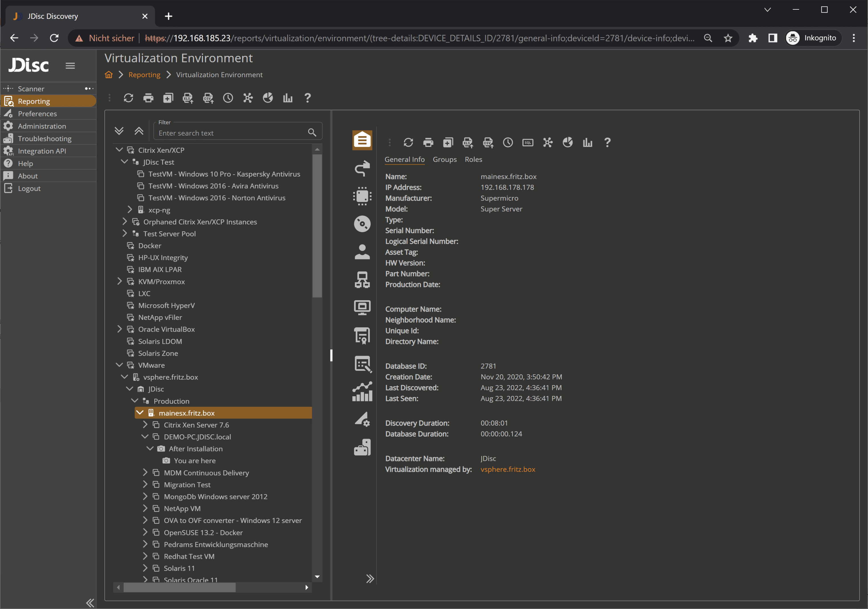Open the XLS export icon in the report toolbar

(187, 98)
